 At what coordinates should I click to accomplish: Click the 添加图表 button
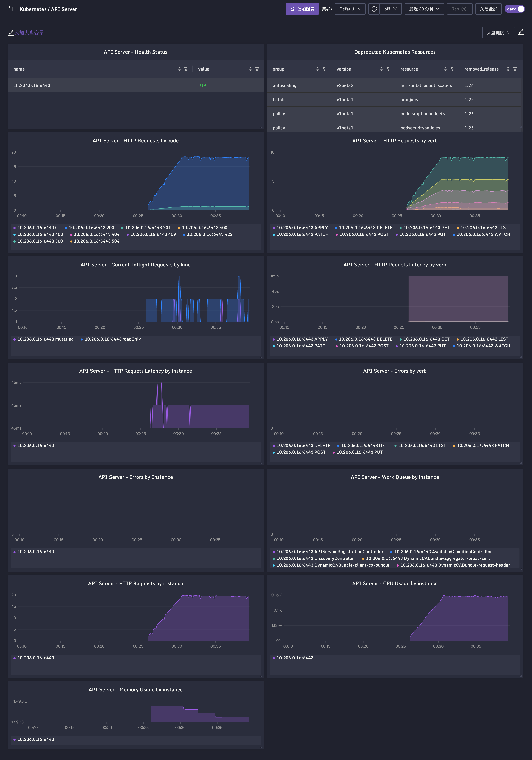[302, 9]
